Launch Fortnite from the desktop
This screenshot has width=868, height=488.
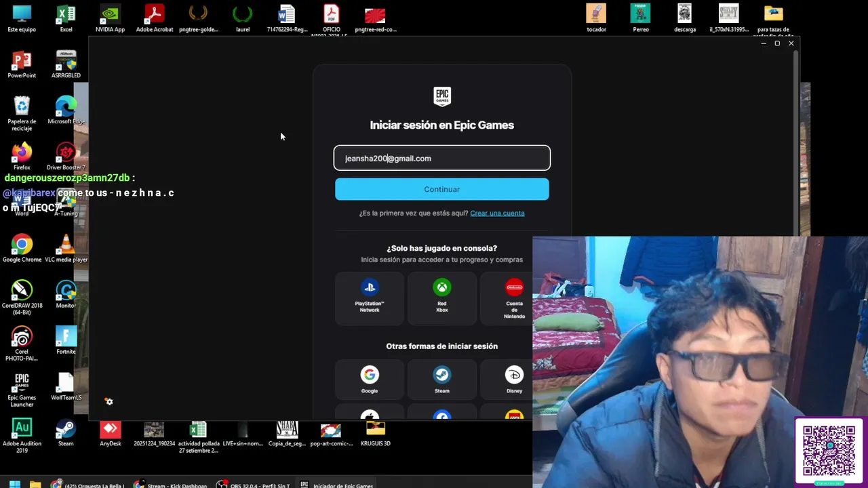[x=66, y=341]
